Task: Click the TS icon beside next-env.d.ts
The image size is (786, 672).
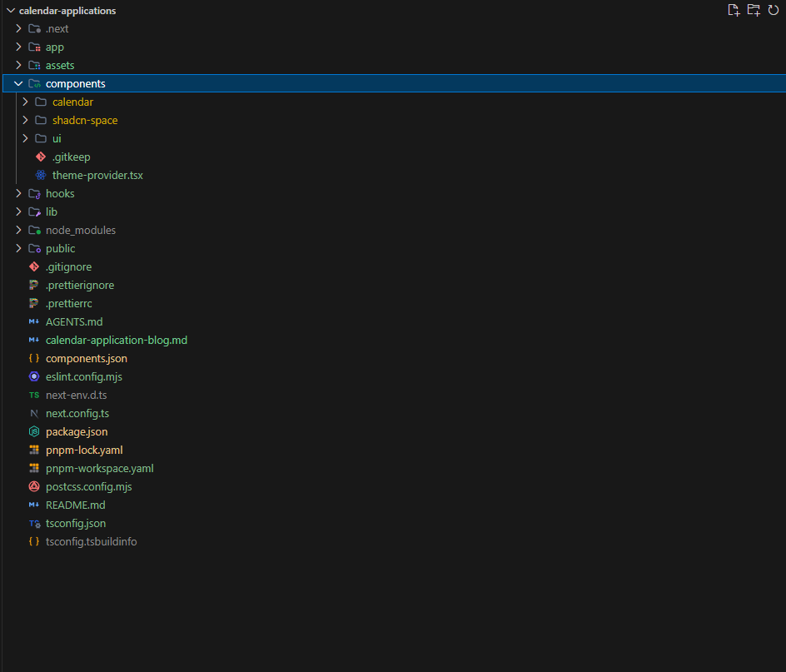Action: tap(34, 396)
